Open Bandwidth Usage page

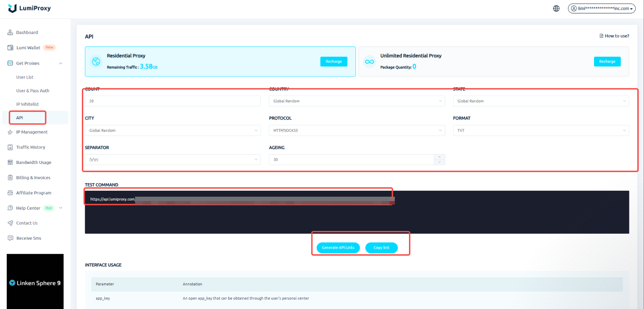click(33, 162)
